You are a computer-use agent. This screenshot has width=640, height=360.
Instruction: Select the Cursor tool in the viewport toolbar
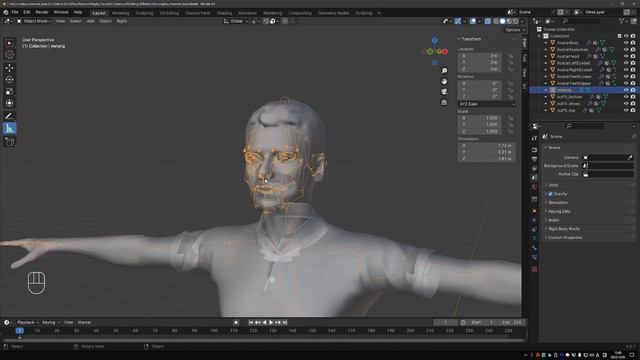point(9,55)
